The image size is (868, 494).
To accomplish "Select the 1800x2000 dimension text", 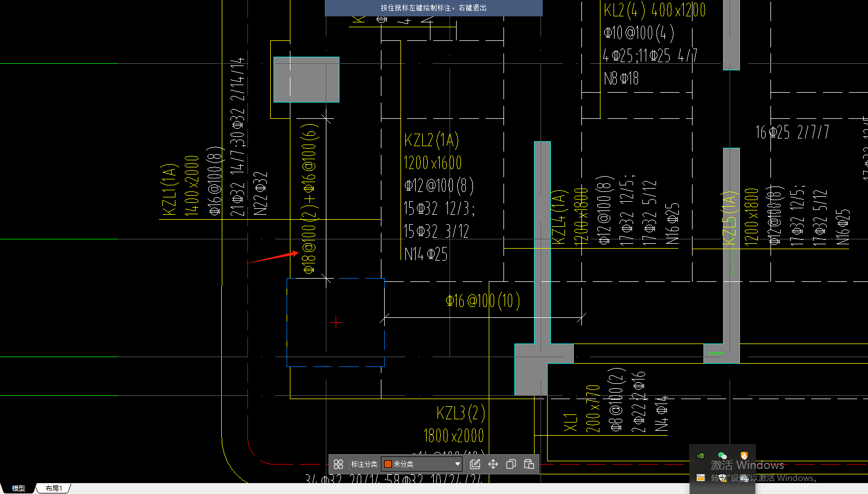I will click(453, 436).
